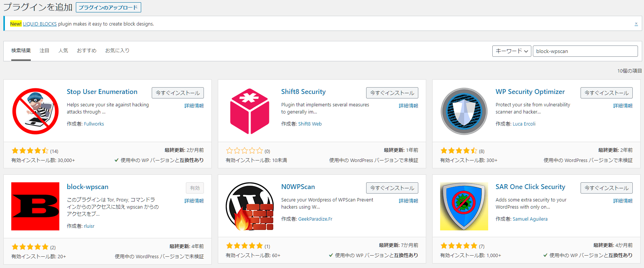Install NOWPScan now
644x268 pixels.
(x=392, y=188)
